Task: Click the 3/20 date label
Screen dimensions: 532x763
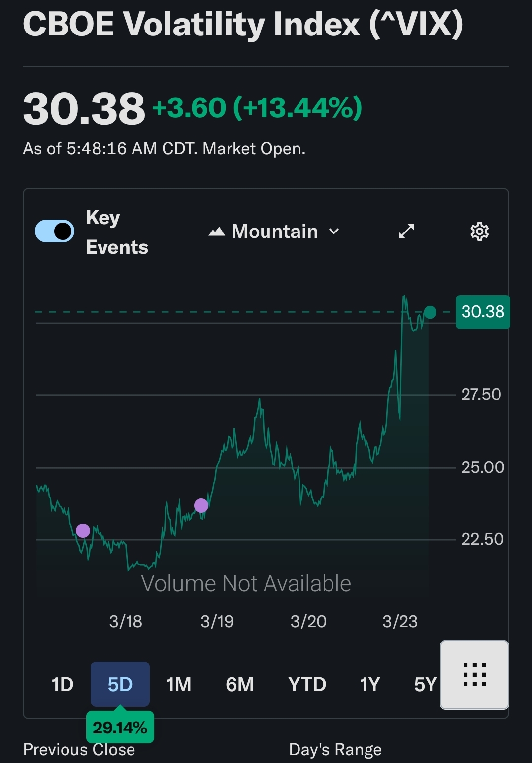Action: pyautogui.click(x=308, y=621)
